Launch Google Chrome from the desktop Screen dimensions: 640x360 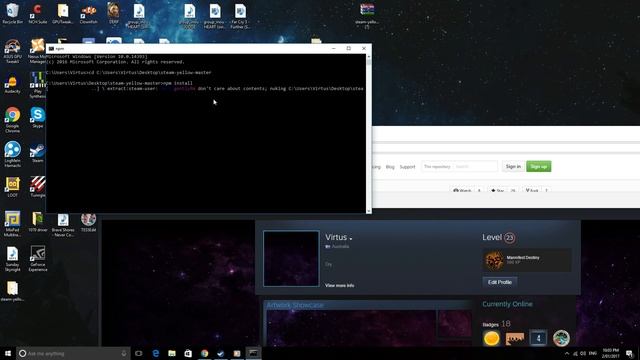tap(12, 119)
